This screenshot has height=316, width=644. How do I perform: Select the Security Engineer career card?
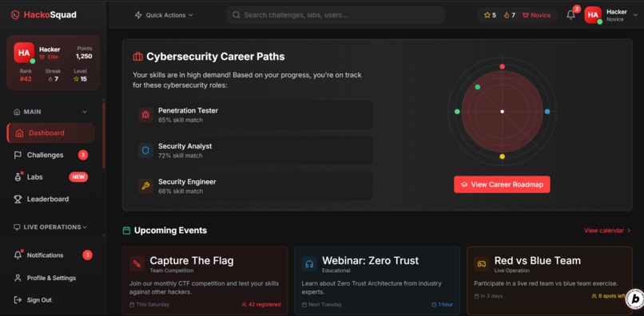(252, 186)
